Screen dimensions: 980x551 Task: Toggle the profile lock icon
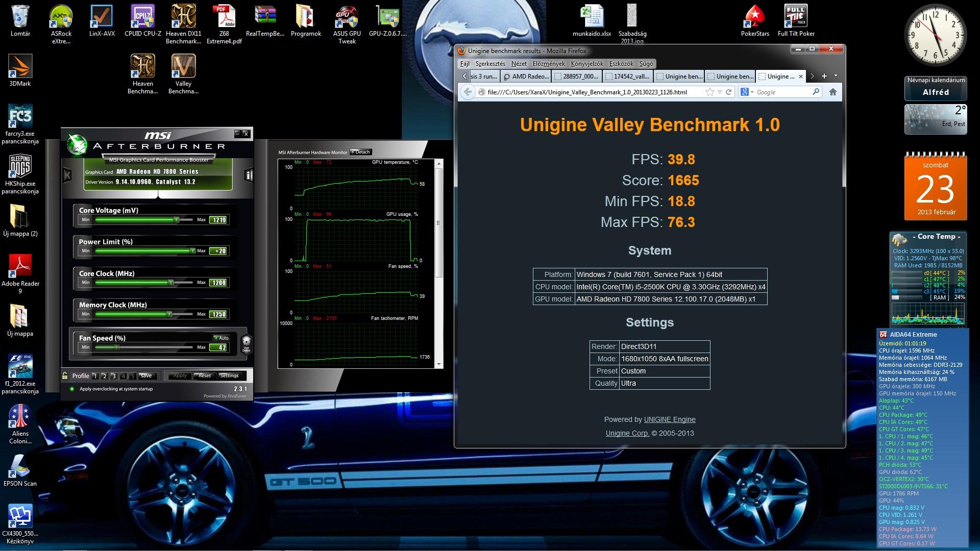click(65, 376)
